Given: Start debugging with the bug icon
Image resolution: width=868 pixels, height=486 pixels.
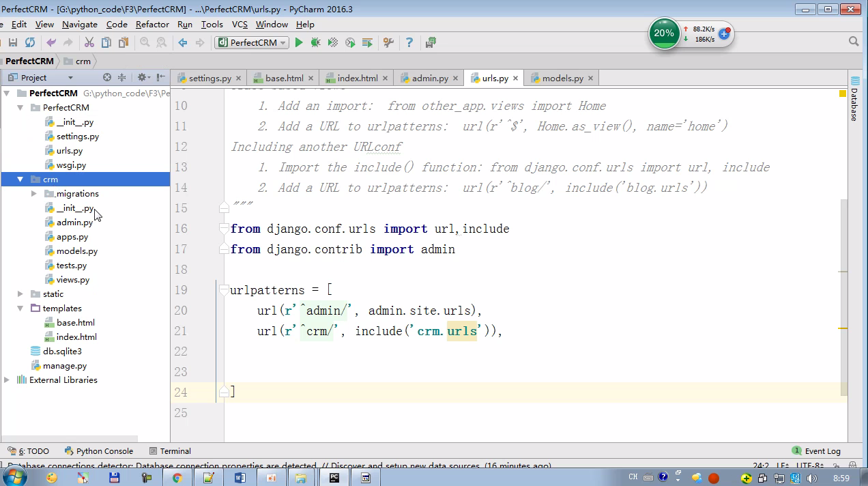Looking at the screenshot, I should pos(315,42).
